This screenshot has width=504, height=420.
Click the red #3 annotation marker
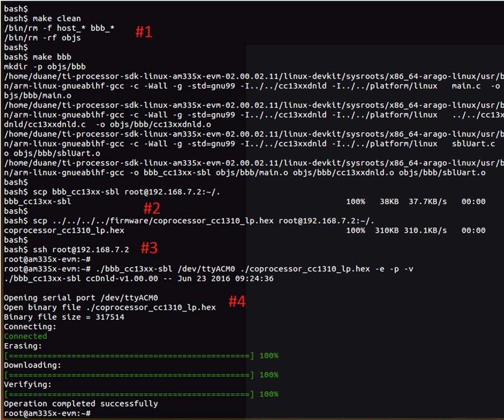(x=149, y=248)
